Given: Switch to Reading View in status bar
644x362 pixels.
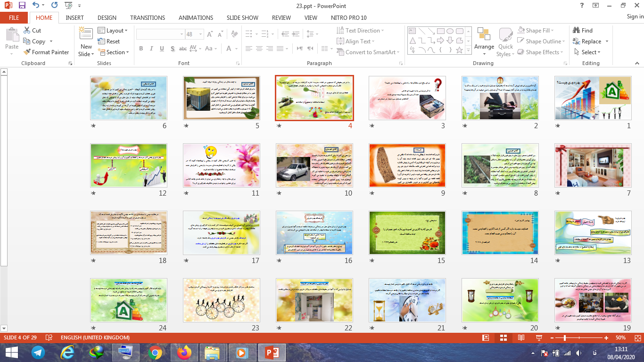Looking at the screenshot, I should pyautogui.click(x=521, y=338).
